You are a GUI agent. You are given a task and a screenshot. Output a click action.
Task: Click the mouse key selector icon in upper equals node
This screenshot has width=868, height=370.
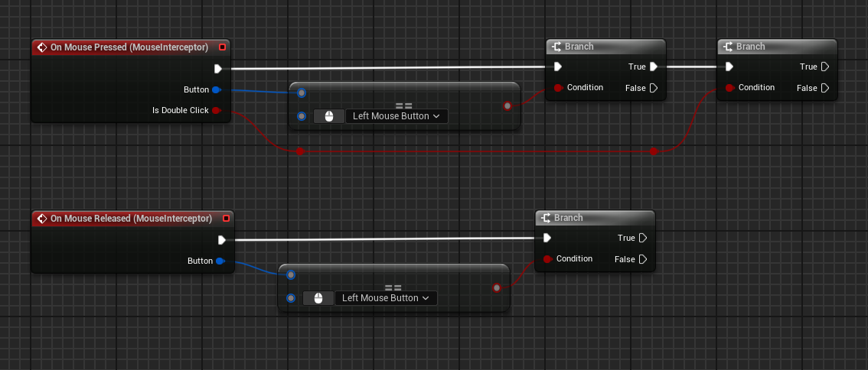click(x=329, y=116)
